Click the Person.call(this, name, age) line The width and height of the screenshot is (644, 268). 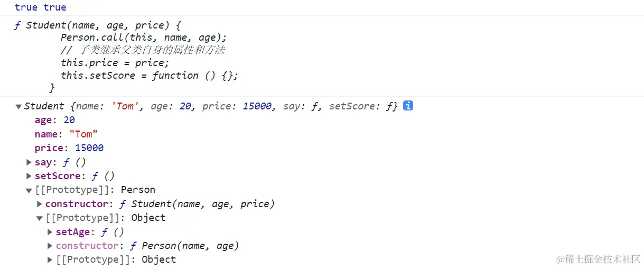144,38
